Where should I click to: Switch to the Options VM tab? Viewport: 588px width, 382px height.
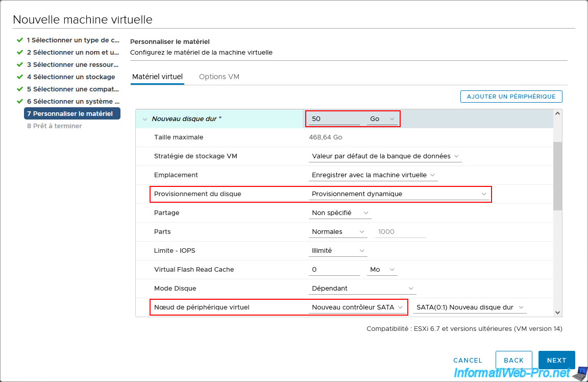pos(219,77)
